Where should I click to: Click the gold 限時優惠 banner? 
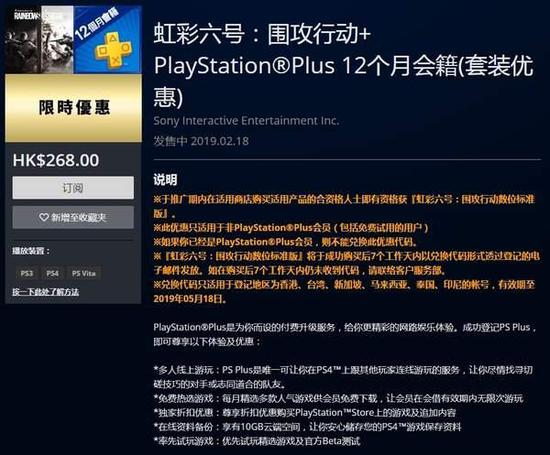pyautogui.click(x=73, y=108)
